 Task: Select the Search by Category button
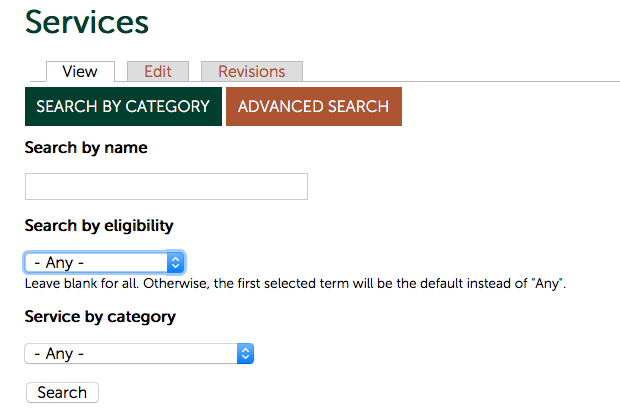123,107
